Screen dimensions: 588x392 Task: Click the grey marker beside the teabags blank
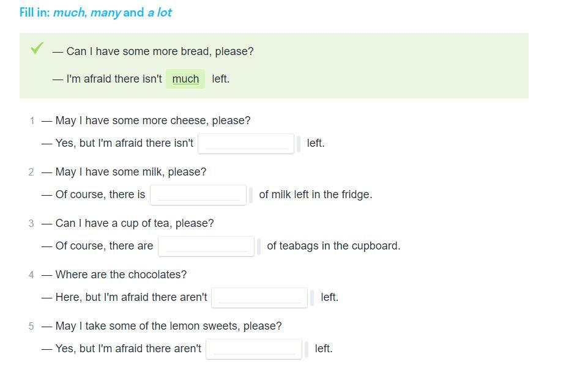[259, 246]
